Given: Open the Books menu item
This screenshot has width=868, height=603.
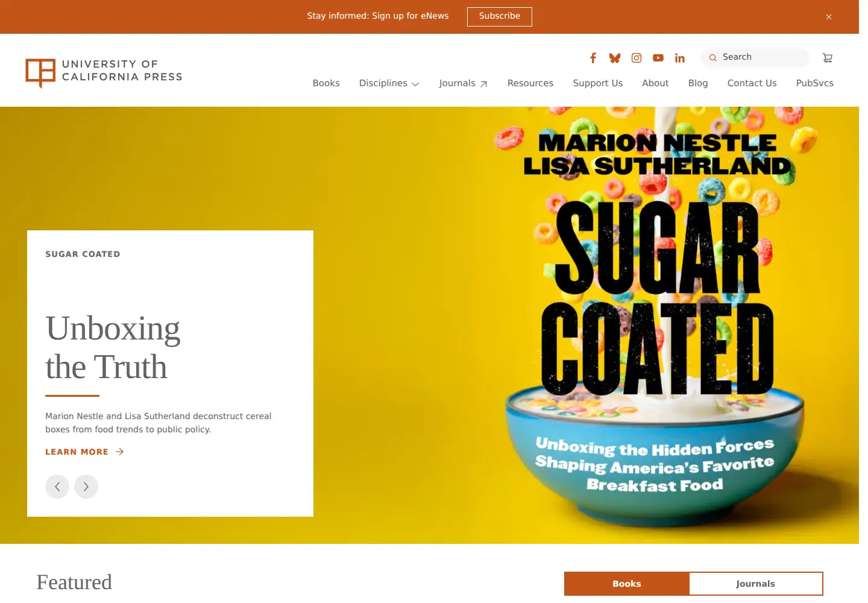Looking at the screenshot, I should [326, 83].
